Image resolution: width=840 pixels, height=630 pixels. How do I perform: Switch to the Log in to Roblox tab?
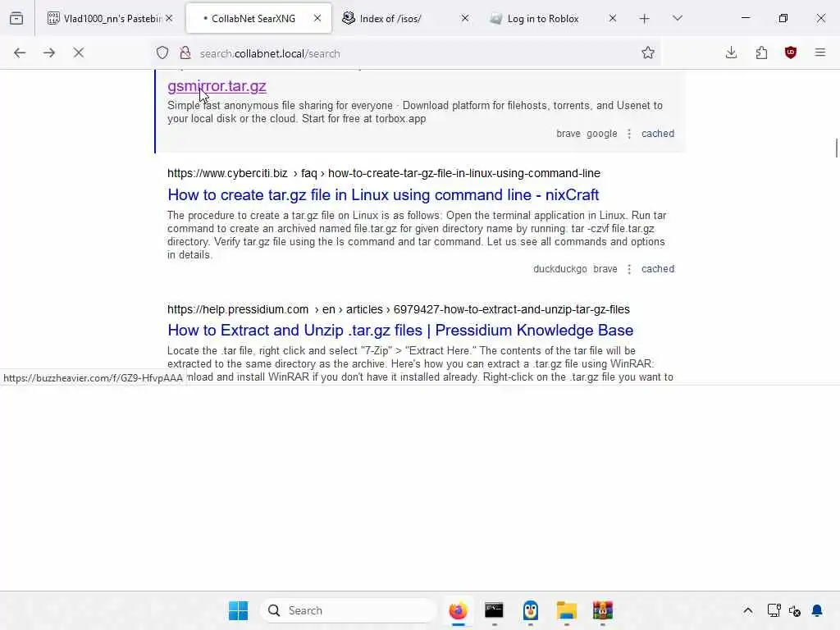click(555, 19)
